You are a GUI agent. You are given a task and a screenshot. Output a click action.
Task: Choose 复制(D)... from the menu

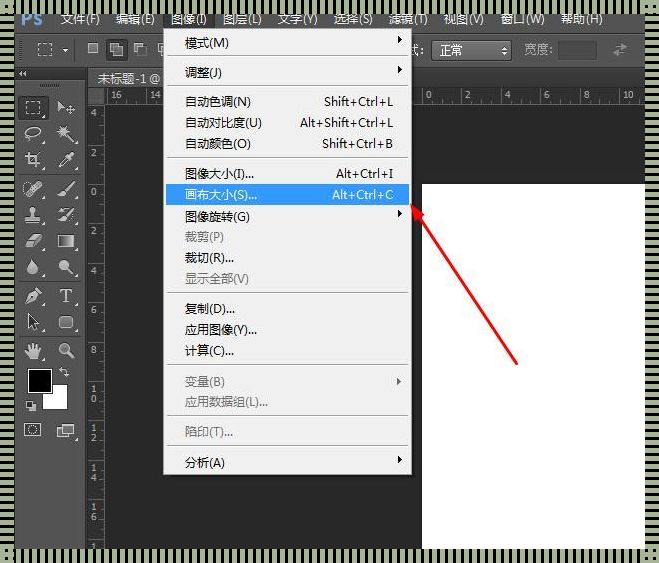(x=287, y=309)
